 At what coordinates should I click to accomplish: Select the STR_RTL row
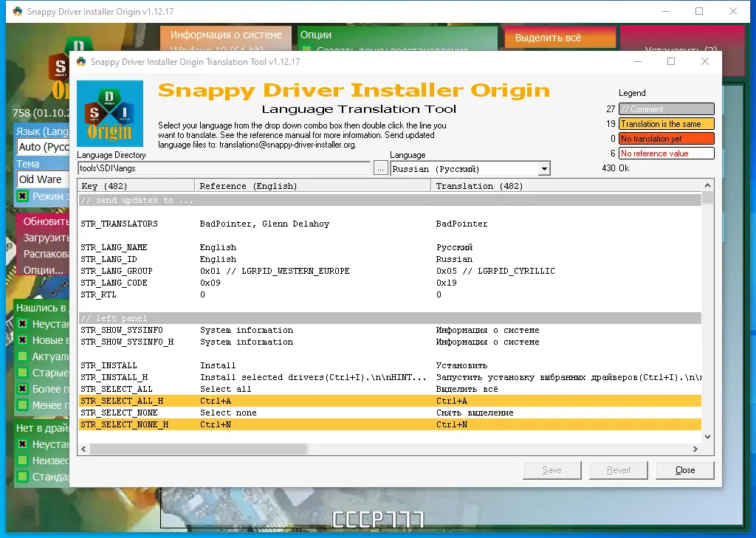click(390, 294)
